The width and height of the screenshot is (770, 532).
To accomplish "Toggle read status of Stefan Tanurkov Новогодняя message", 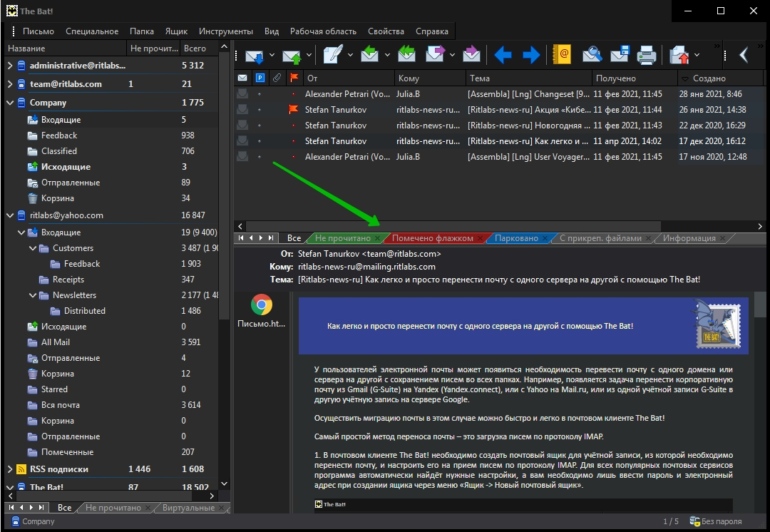I will click(x=242, y=126).
